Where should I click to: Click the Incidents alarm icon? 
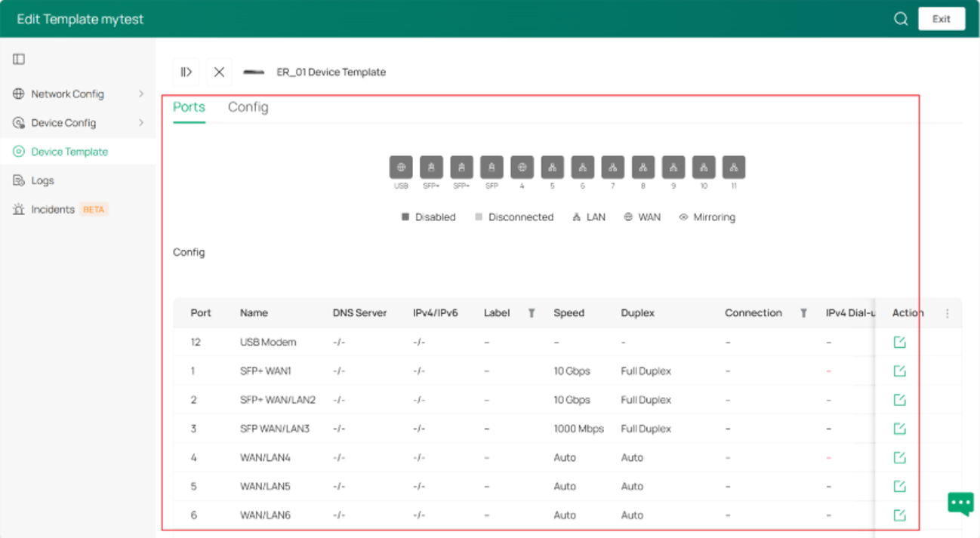pyautogui.click(x=19, y=209)
